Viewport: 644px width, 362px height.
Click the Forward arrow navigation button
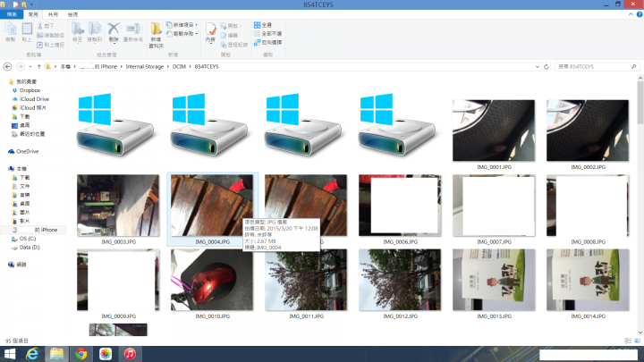coord(20,66)
